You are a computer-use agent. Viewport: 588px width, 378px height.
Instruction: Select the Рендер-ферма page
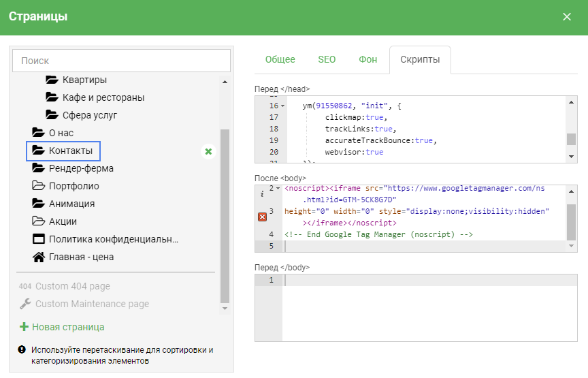(81, 168)
